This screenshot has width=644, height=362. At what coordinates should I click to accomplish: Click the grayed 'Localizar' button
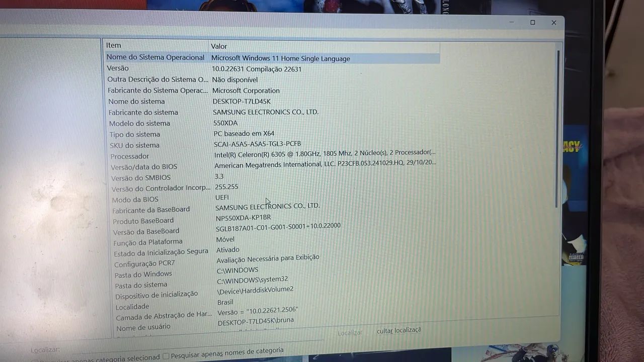coord(350,333)
